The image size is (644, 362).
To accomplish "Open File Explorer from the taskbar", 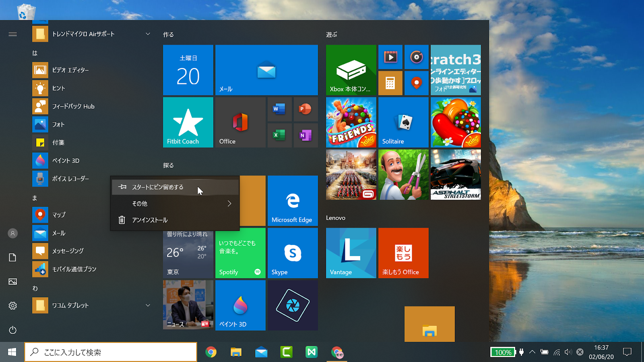I will pyautogui.click(x=236, y=352).
